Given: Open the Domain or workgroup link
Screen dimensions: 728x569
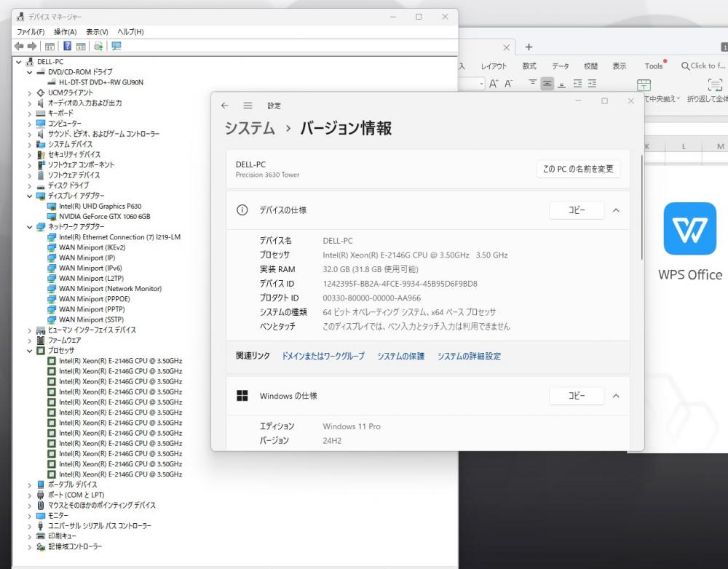Looking at the screenshot, I should point(323,356).
